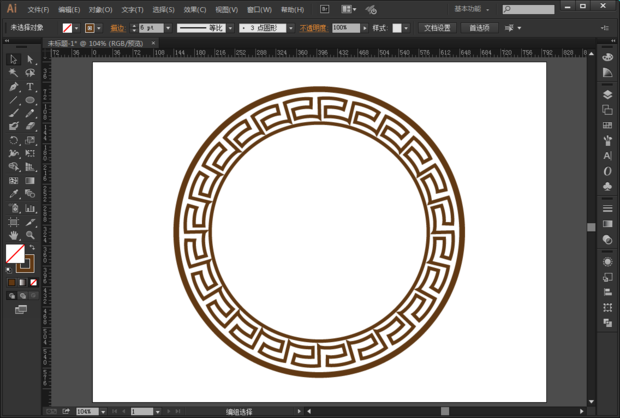
Task: Open the Symbols panel club icon
Action: click(x=608, y=186)
